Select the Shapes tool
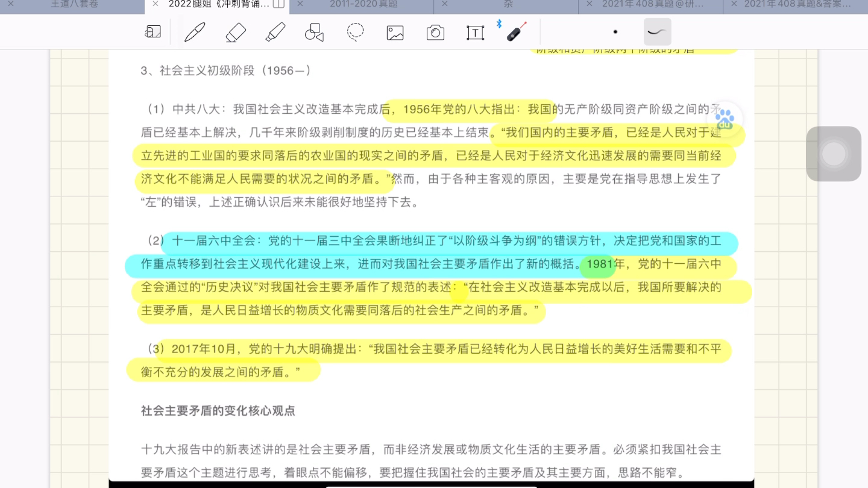 point(314,32)
